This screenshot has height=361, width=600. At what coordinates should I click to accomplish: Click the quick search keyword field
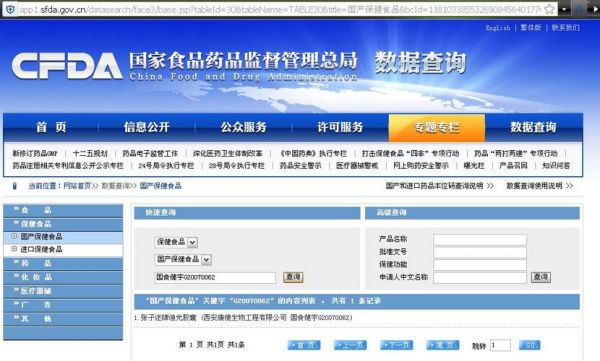tap(215, 278)
